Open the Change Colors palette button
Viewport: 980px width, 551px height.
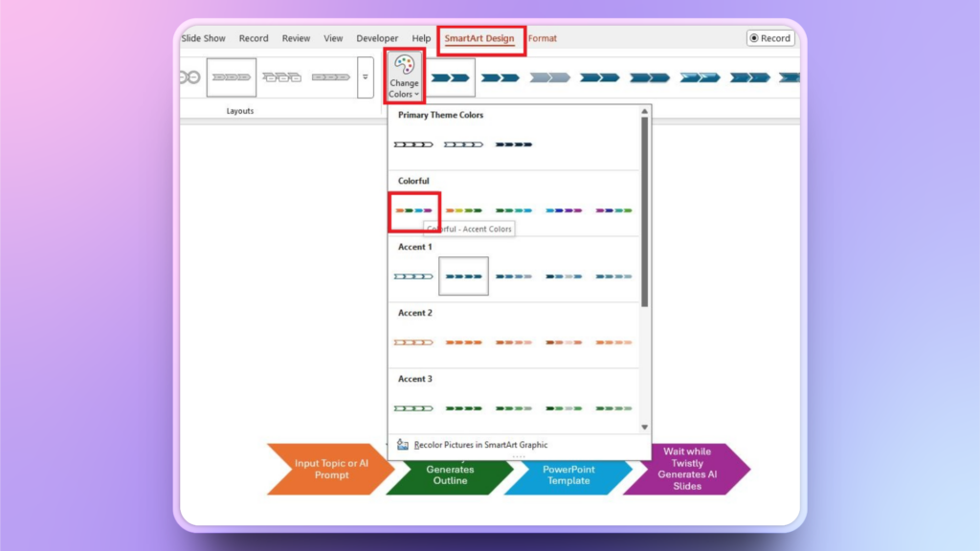(404, 77)
